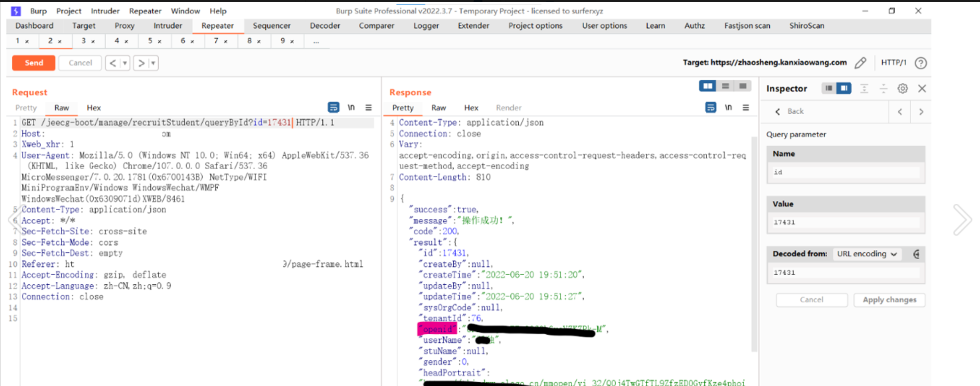Click the Response pane vertical scrollbar
Screen dimensions: 980x386
754,244
